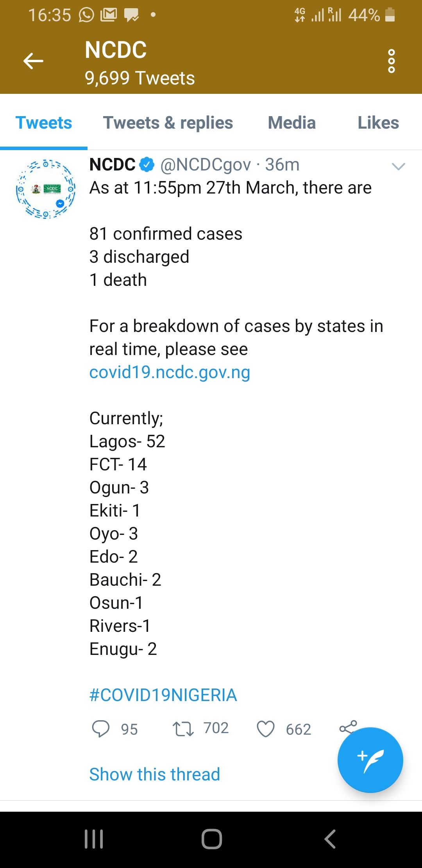
Task: Select the Tweets tab
Action: pos(44,123)
